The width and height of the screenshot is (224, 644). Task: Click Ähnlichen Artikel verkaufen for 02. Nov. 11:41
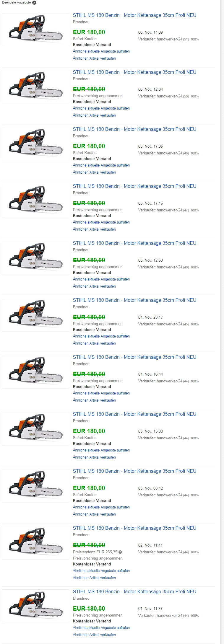point(94,578)
